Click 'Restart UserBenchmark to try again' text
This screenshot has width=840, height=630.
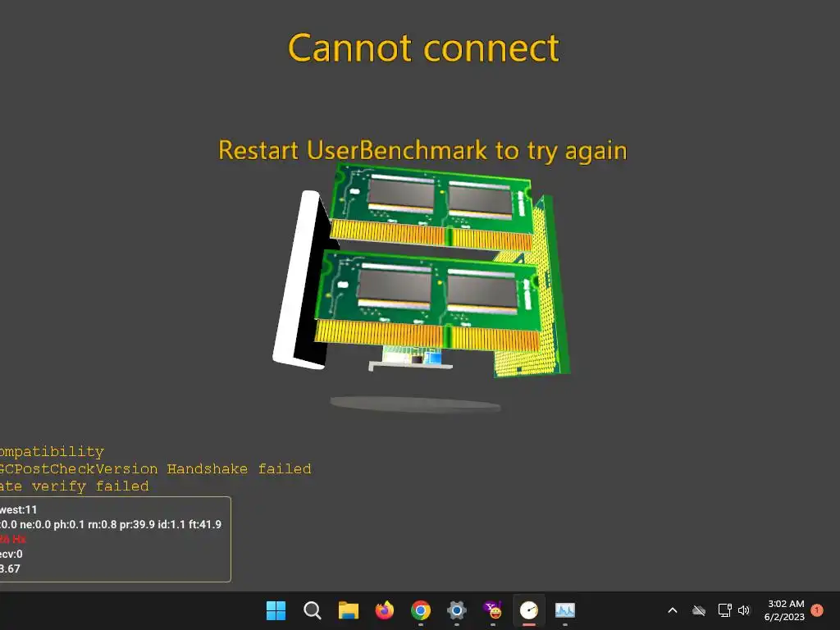coord(422,150)
